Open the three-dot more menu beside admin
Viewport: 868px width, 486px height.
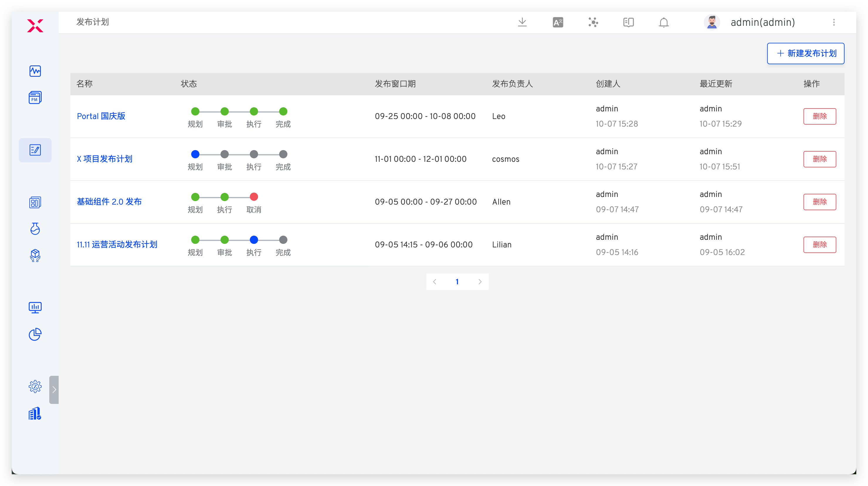point(834,22)
